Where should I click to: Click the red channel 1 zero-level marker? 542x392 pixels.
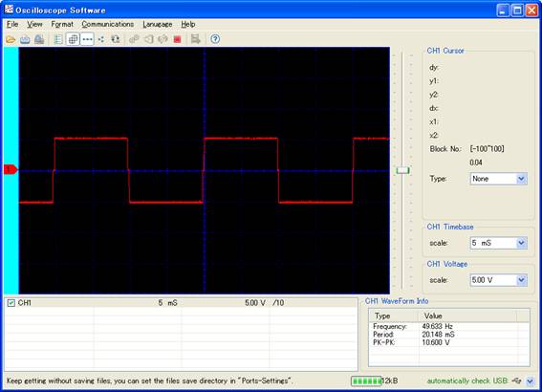click(11, 169)
